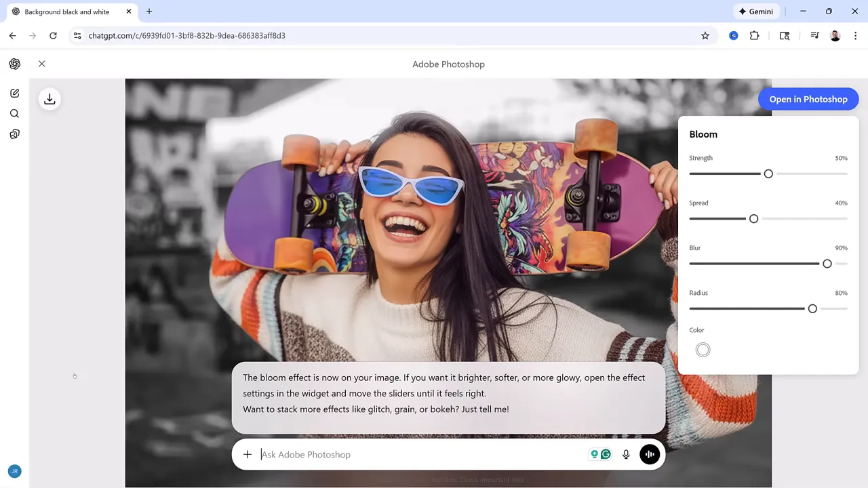Click the ChatGPT logo

click(14, 64)
